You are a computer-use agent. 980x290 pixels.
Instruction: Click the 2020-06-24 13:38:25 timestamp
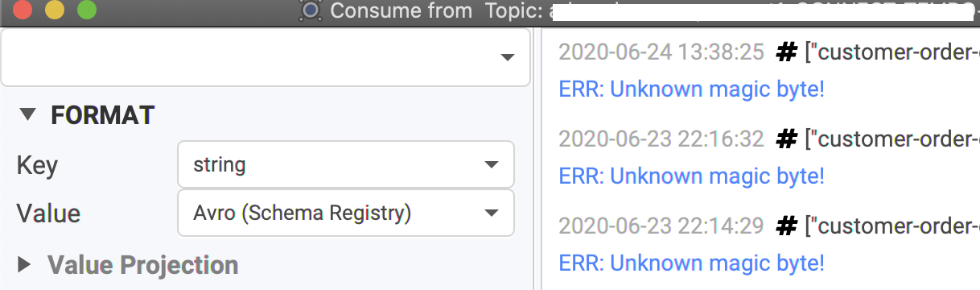pos(661,52)
